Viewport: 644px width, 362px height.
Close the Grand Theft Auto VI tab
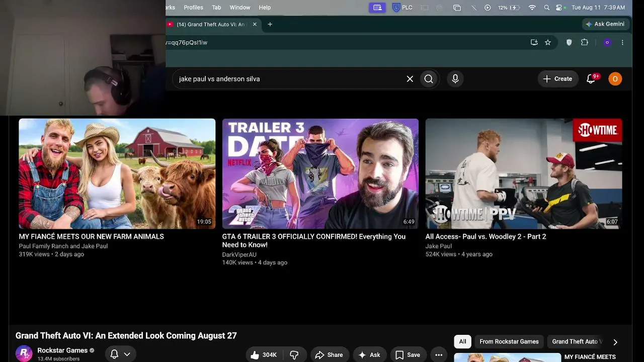click(x=255, y=24)
